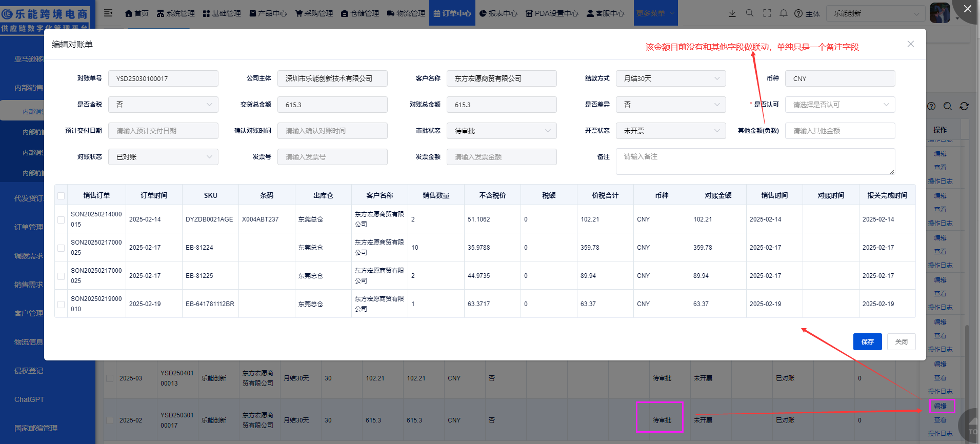Open 订单管理 in sidebar
Viewport: 980px width, 444px height.
pyautogui.click(x=29, y=227)
